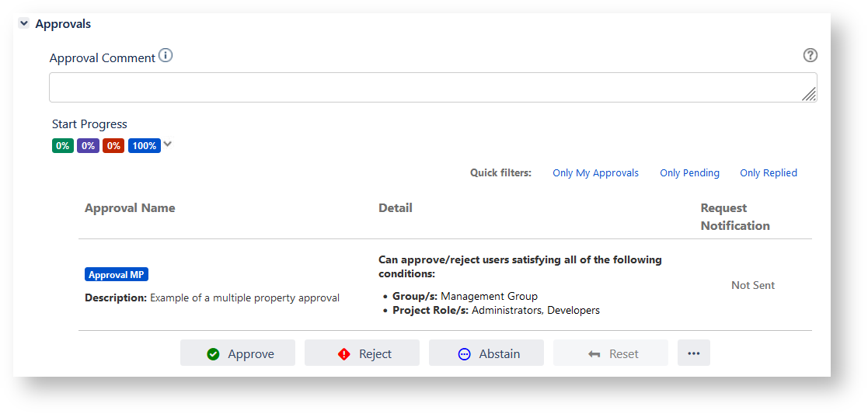Open the three-dots more actions button
Viewport: 868px width, 414px height.
click(693, 353)
